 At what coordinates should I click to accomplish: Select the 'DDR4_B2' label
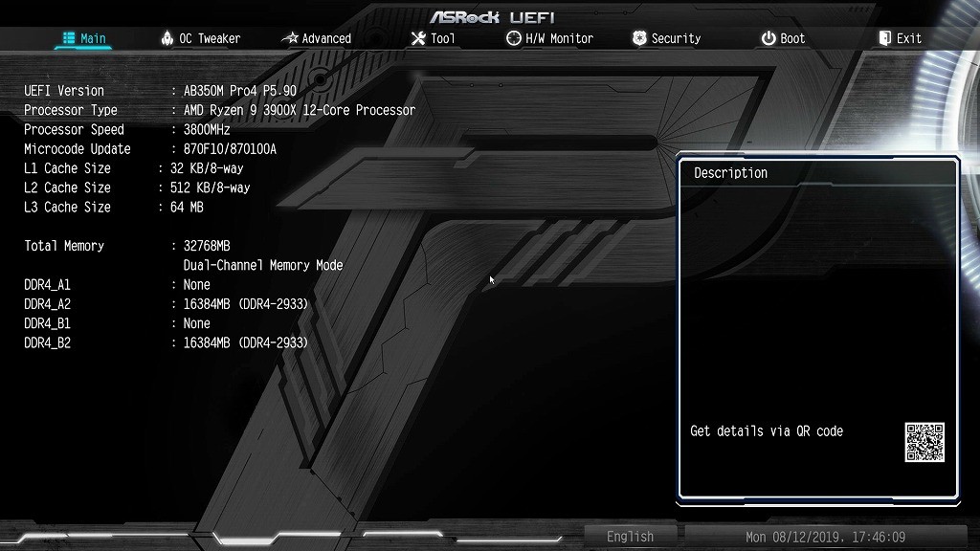coord(48,343)
